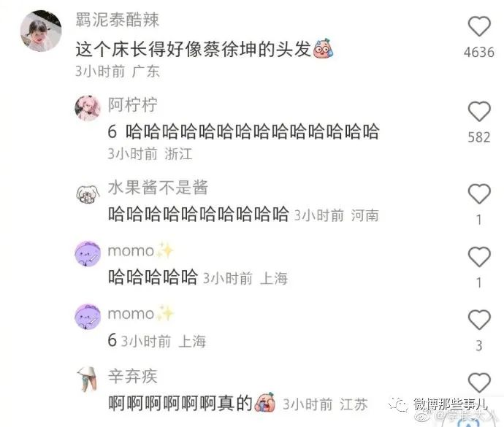Open username 阿柠柠

click(x=132, y=104)
